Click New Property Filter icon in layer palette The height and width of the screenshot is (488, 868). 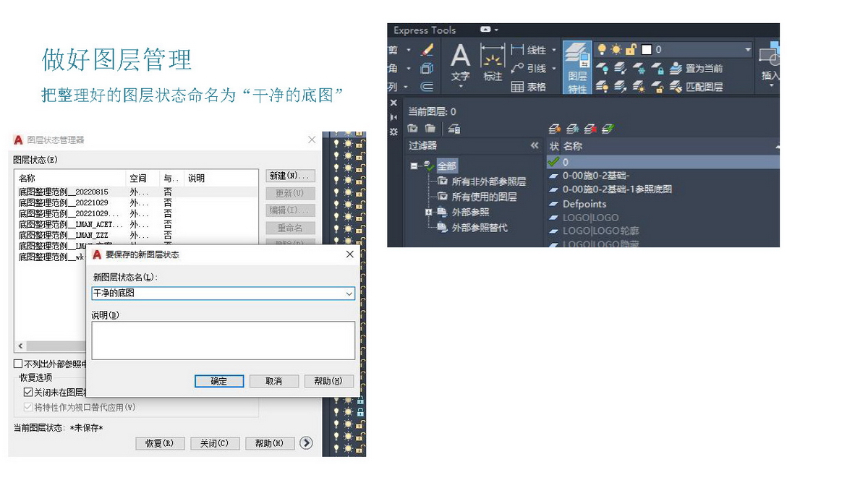click(x=413, y=129)
